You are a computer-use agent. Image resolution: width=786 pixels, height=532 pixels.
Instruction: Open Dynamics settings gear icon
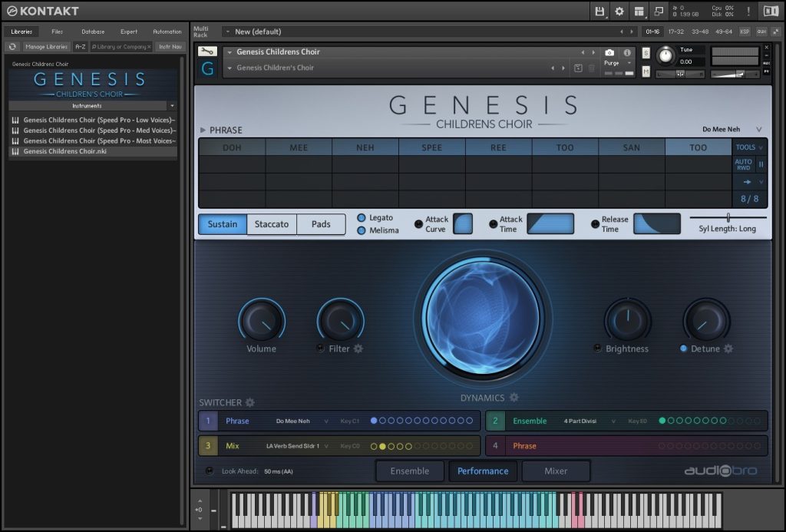pos(514,398)
